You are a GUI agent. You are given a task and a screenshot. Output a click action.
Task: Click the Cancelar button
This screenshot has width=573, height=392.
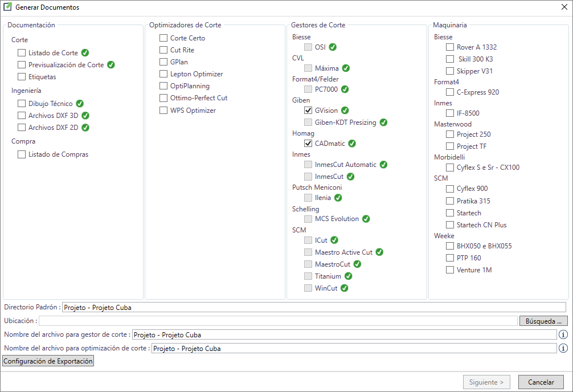click(541, 382)
